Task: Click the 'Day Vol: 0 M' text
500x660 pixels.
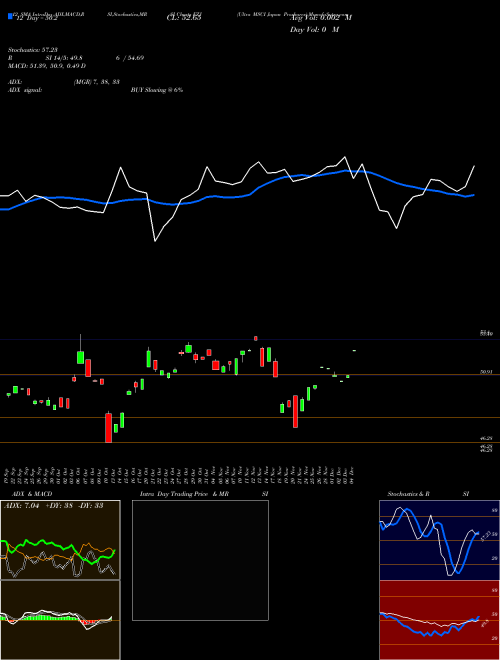Action: click(x=314, y=29)
